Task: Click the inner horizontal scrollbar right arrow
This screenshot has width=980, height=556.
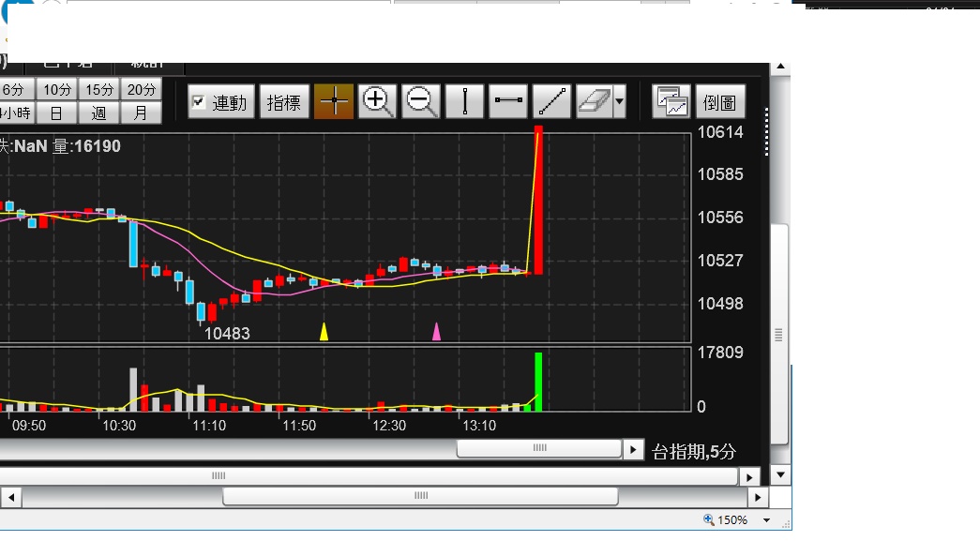Action: [748, 478]
